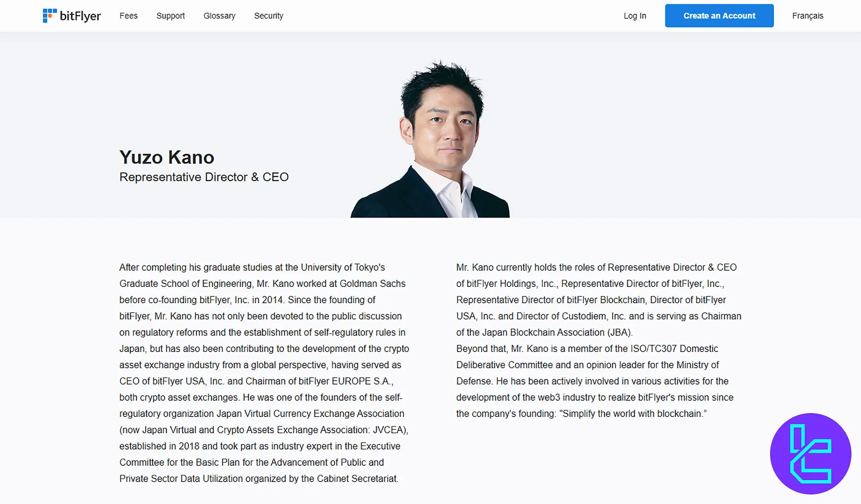Viewport: 861px width, 504px height.
Task: Click the line beginning 'of the Japan Blockchain Association (JBA)'
Action: [544, 332]
